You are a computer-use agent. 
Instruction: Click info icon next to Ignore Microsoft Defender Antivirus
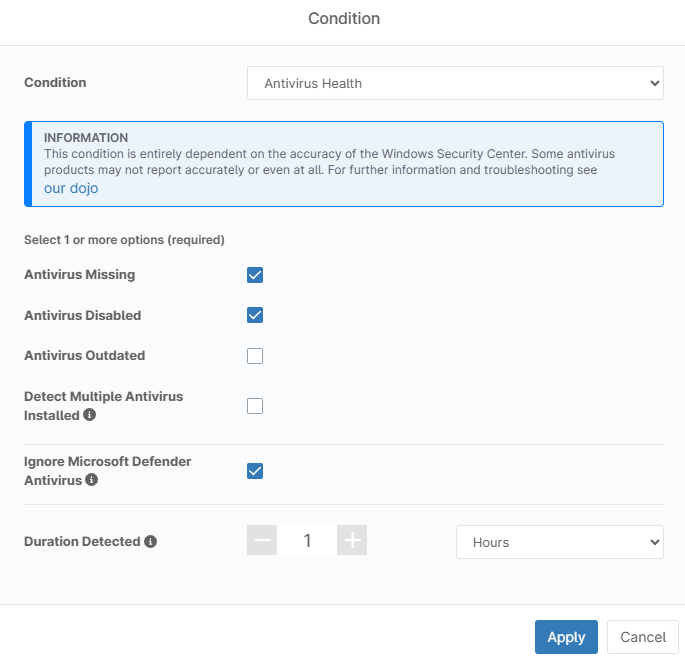tap(92, 480)
